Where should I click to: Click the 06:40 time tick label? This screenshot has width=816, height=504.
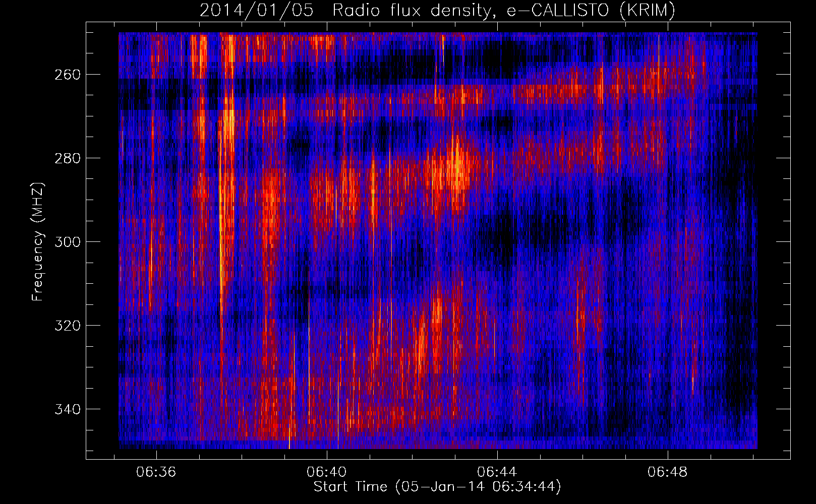coord(327,472)
